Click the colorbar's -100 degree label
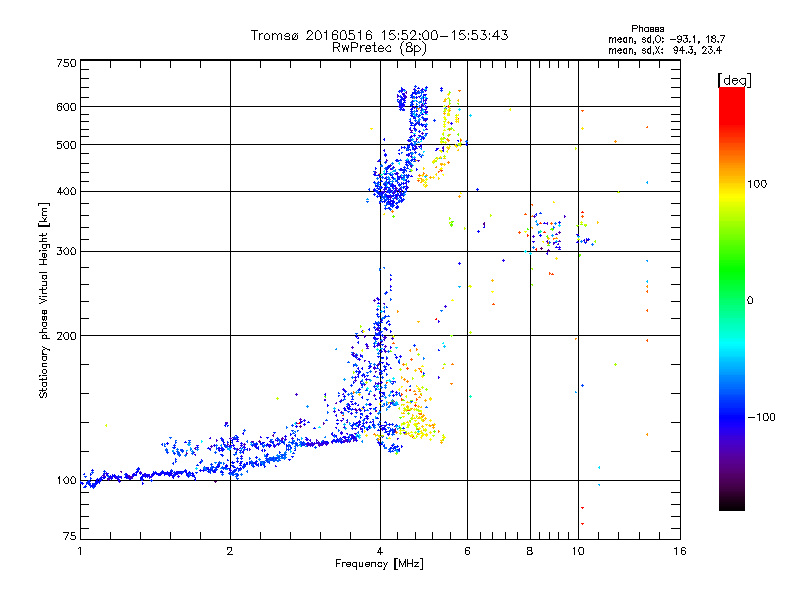This screenshot has height=600, width=800. pyautogui.click(x=761, y=417)
